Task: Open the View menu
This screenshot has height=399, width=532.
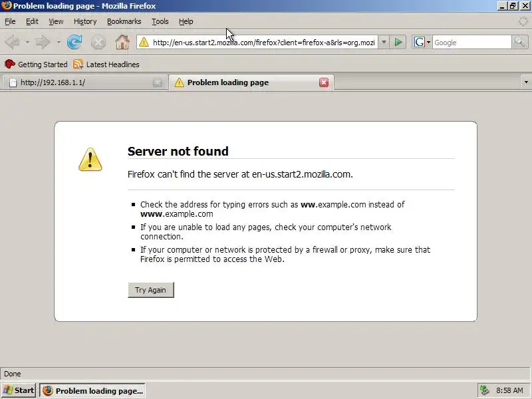Action: pyautogui.click(x=56, y=21)
